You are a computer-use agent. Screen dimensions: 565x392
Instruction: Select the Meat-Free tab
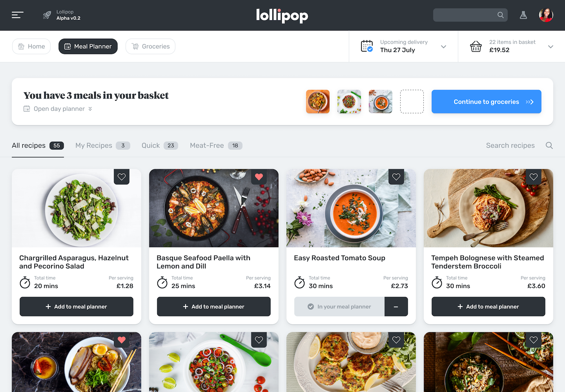[216, 145]
